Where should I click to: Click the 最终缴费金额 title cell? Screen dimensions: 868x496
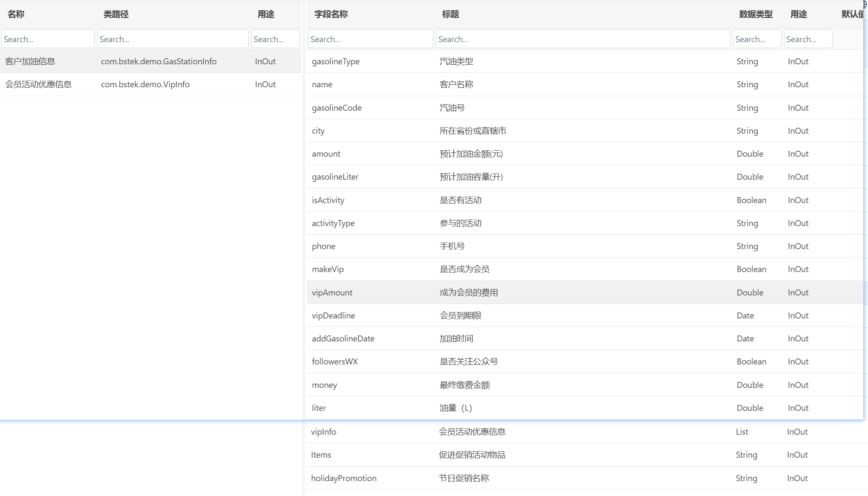[464, 385]
